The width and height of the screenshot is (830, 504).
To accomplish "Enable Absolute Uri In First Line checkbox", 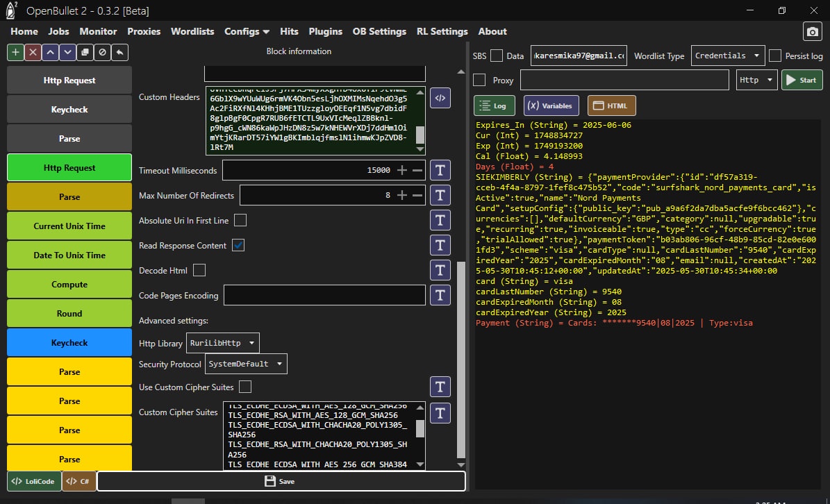I will pos(240,220).
